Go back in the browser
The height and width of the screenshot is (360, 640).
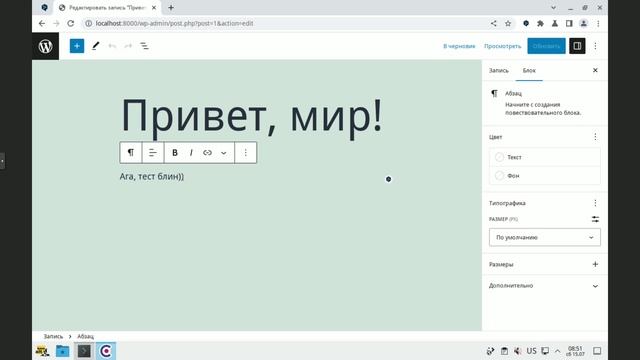[42, 23]
